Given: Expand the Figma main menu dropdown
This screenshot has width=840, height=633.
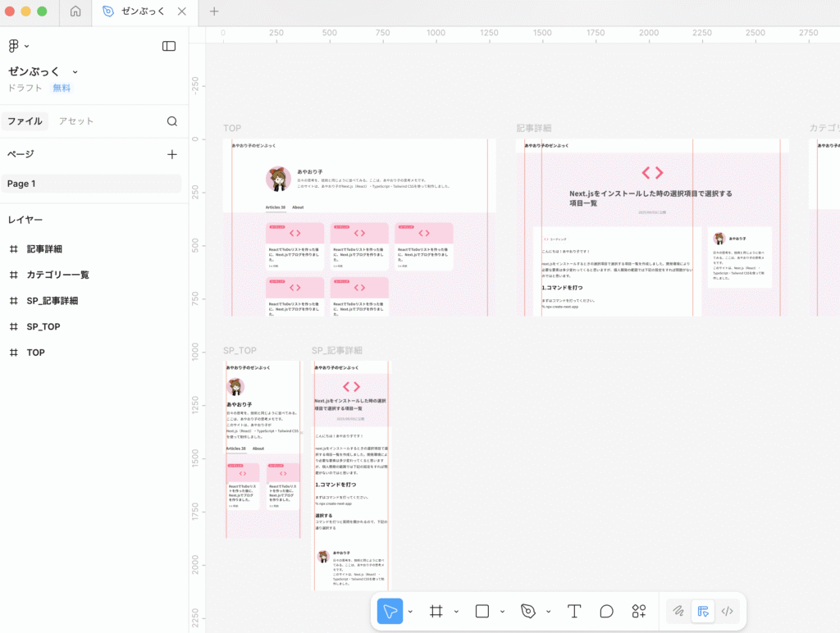Looking at the screenshot, I should tap(18, 46).
